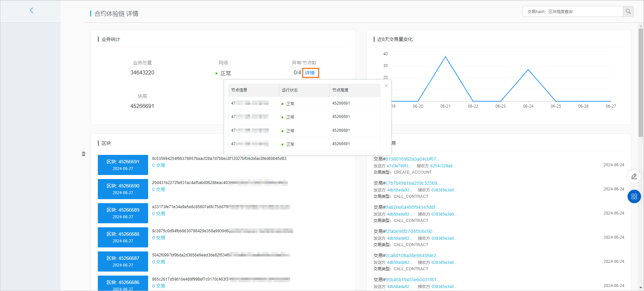Toggle the sidebar collapse handle icon
This screenshot has width=644, height=291.
[x=83, y=154]
